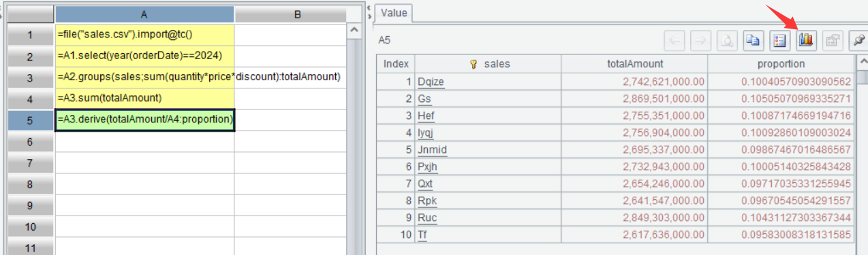Select cell A4 with sum totalAmount formula
Screen dimensions: 868x255
tap(145, 98)
